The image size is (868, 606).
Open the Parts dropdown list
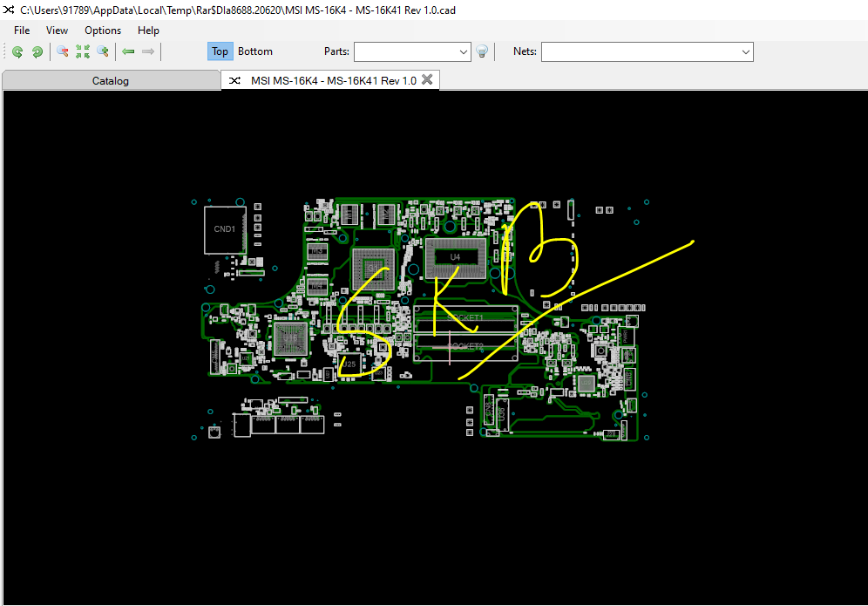[464, 52]
